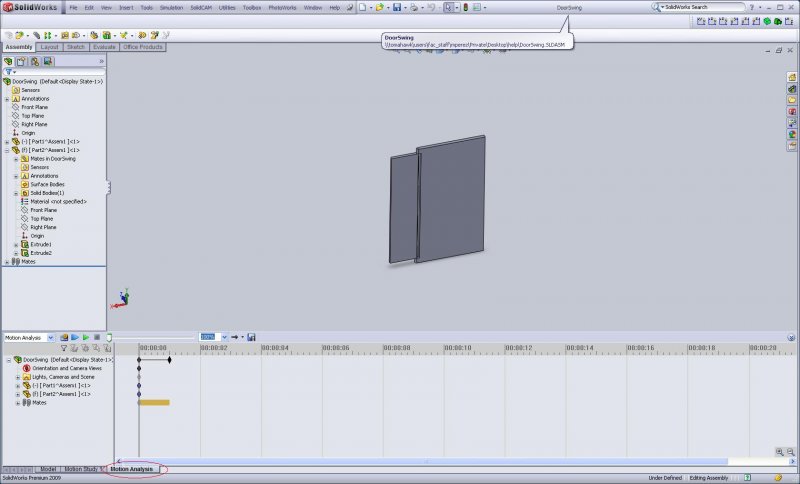Expand Lights, Cameras and Scene in timeline tree

pos(18,377)
